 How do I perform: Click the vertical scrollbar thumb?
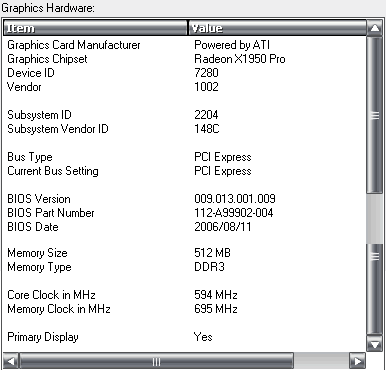tap(375, 115)
